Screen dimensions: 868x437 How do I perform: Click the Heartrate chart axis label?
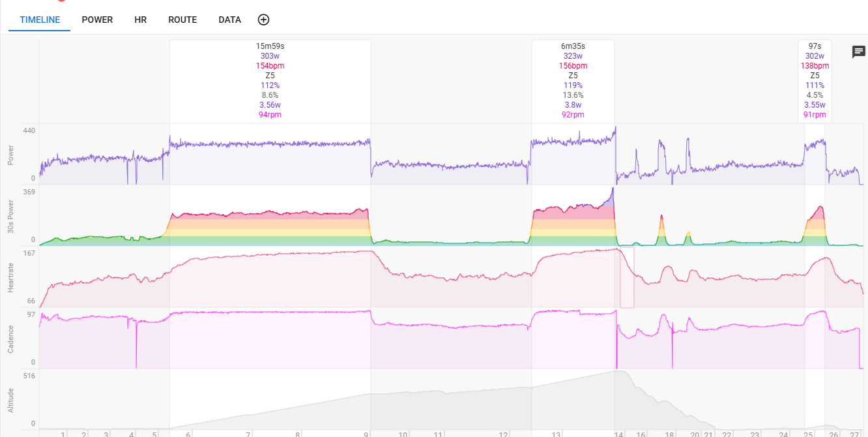[x=10, y=277]
